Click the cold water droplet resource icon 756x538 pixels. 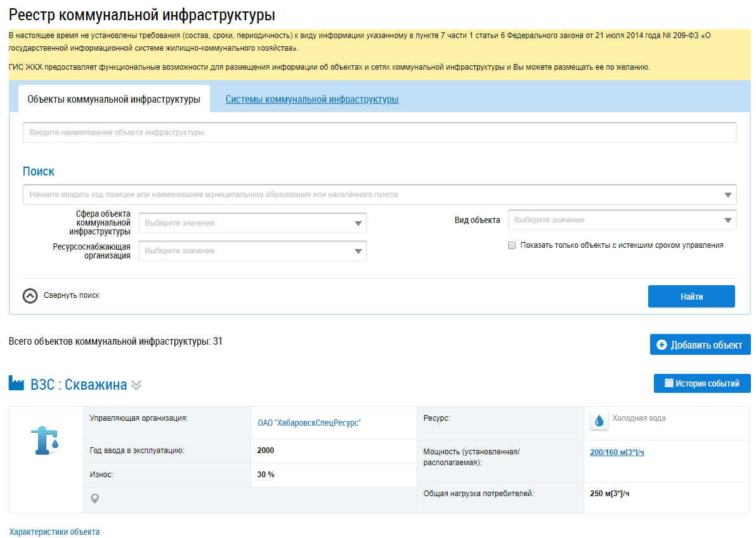tap(599, 420)
